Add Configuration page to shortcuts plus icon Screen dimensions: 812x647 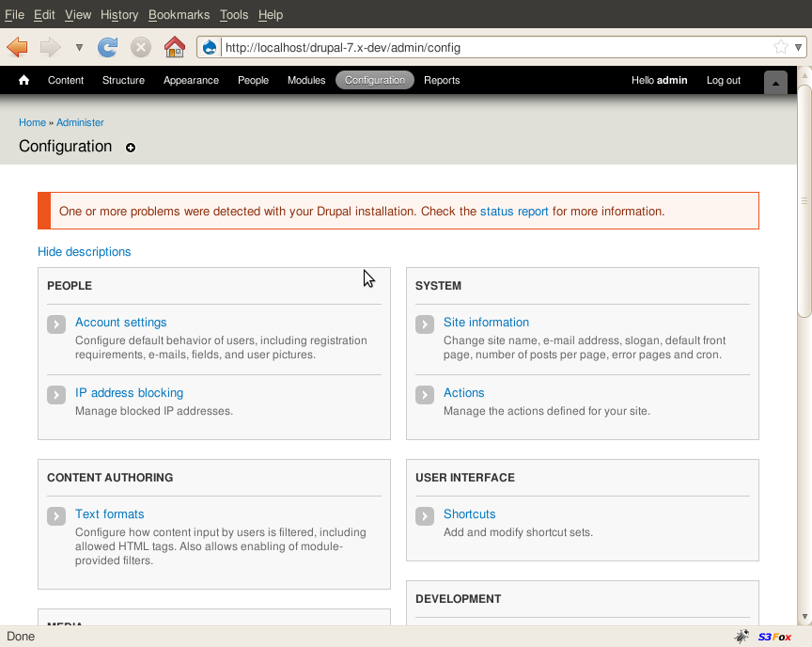pyautogui.click(x=131, y=148)
